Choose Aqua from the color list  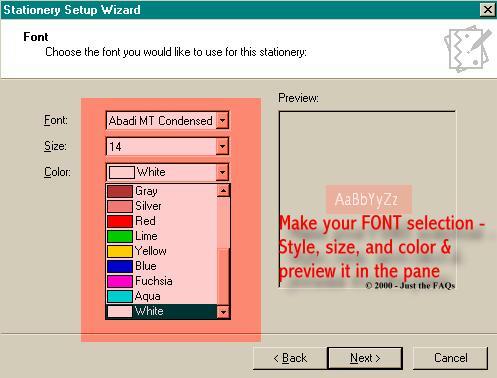pyautogui.click(x=161, y=296)
